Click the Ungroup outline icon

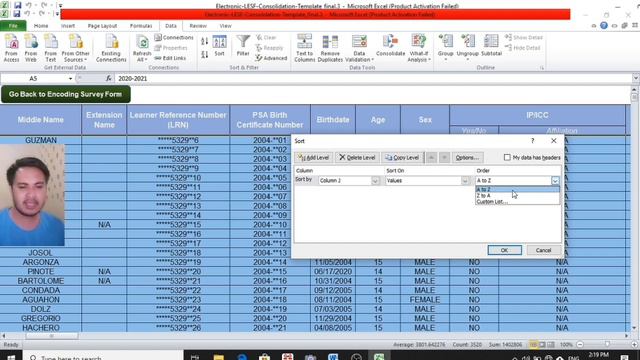[468, 47]
